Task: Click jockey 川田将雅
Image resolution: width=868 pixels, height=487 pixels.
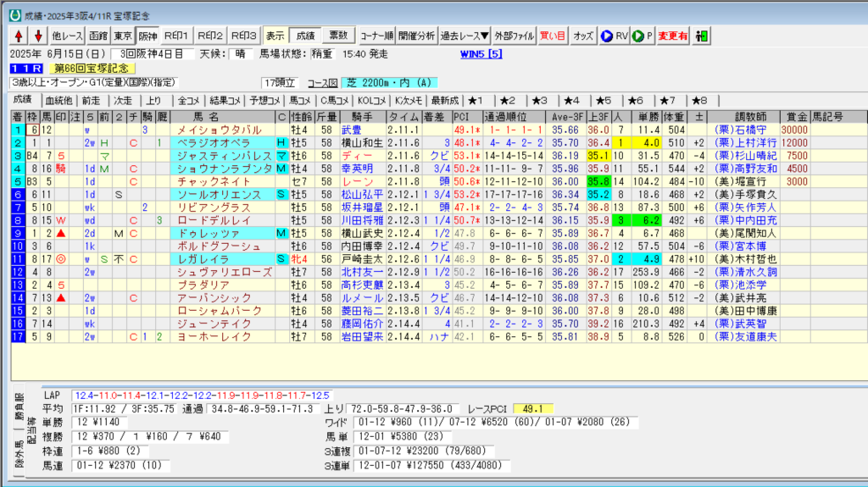Action: [x=362, y=220]
